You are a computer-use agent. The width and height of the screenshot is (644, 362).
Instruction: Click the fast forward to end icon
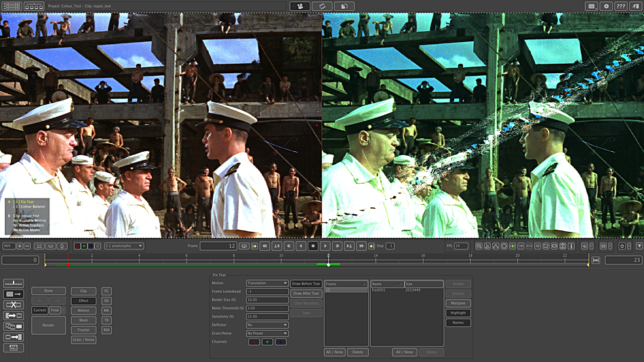point(362,246)
